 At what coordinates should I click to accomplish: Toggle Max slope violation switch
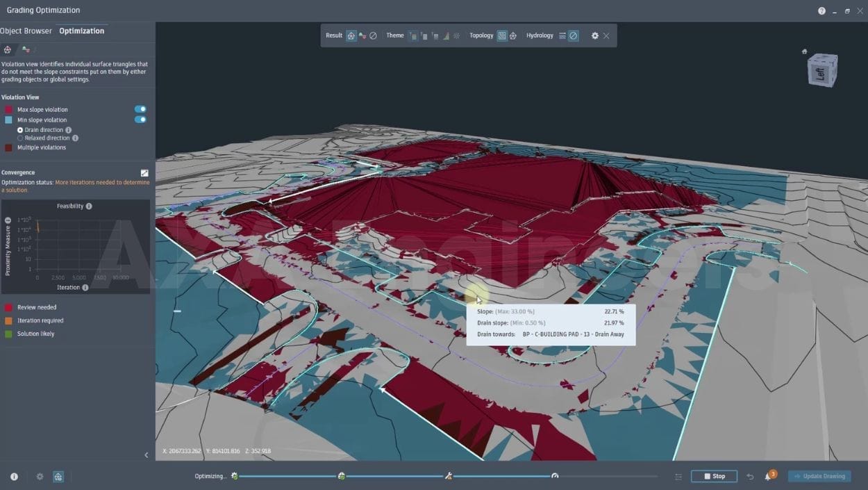(x=140, y=109)
